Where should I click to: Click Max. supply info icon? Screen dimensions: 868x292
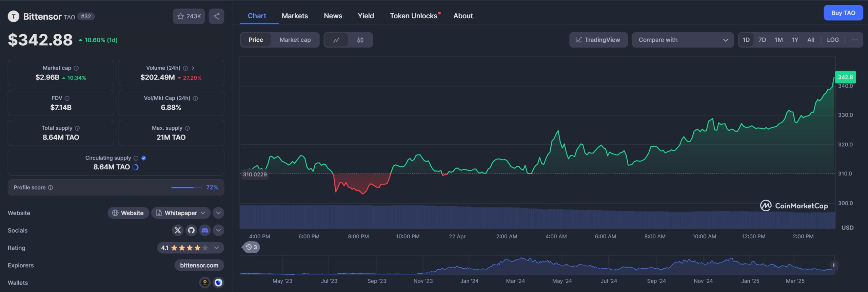[188, 128]
